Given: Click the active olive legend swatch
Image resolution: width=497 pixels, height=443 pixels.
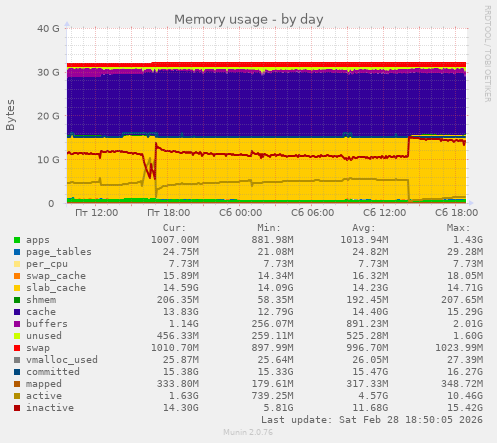Looking at the screenshot, I should 17,396.
